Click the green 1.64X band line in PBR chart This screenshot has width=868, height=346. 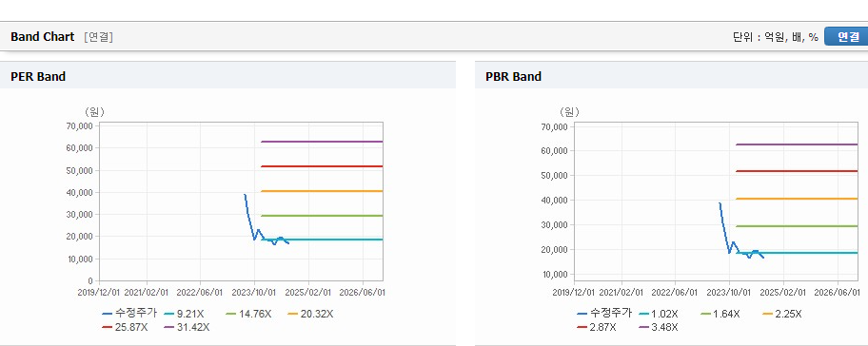(x=798, y=225)
